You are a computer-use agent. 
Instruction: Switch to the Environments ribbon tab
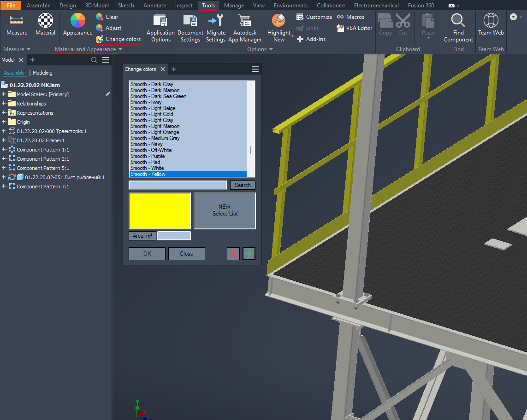[x=290, y=6]
